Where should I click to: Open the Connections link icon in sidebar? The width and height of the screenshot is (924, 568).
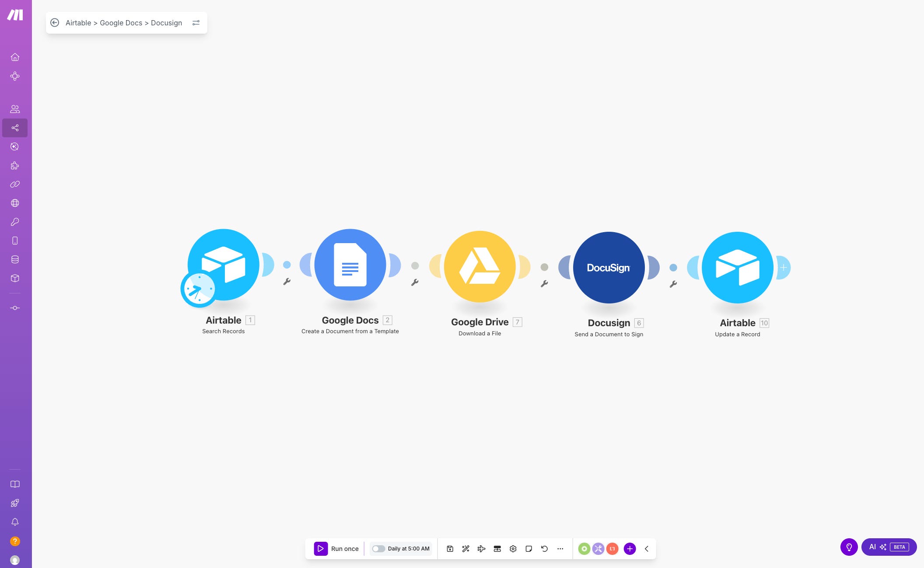15,184
